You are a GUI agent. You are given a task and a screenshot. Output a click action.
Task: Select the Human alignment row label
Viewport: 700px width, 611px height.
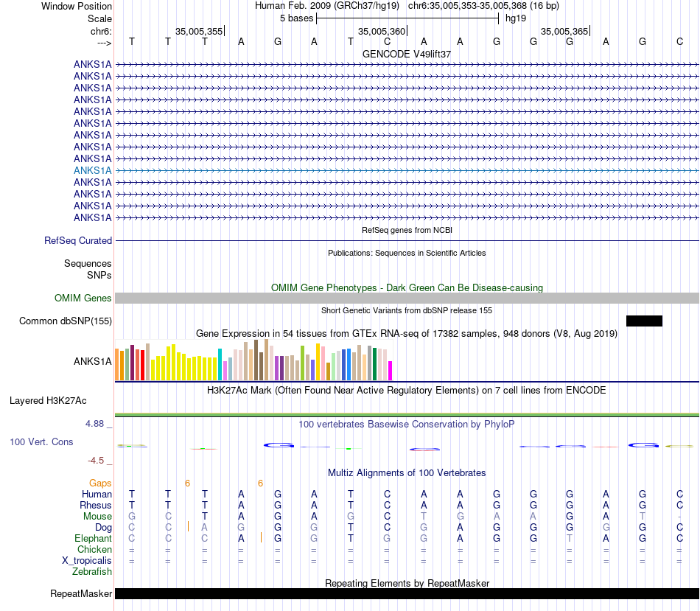coord(97,495)
